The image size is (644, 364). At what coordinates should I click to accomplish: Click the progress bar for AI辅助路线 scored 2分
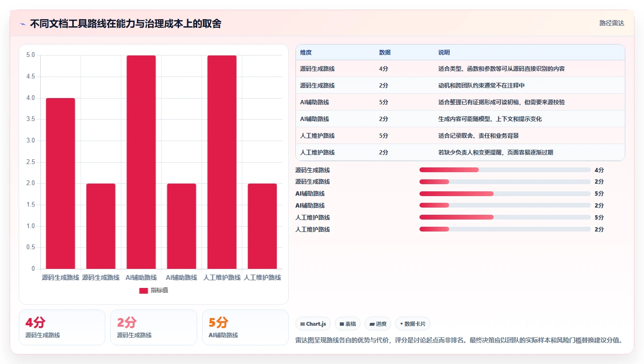pyautogui.click(x=505, y=206)
